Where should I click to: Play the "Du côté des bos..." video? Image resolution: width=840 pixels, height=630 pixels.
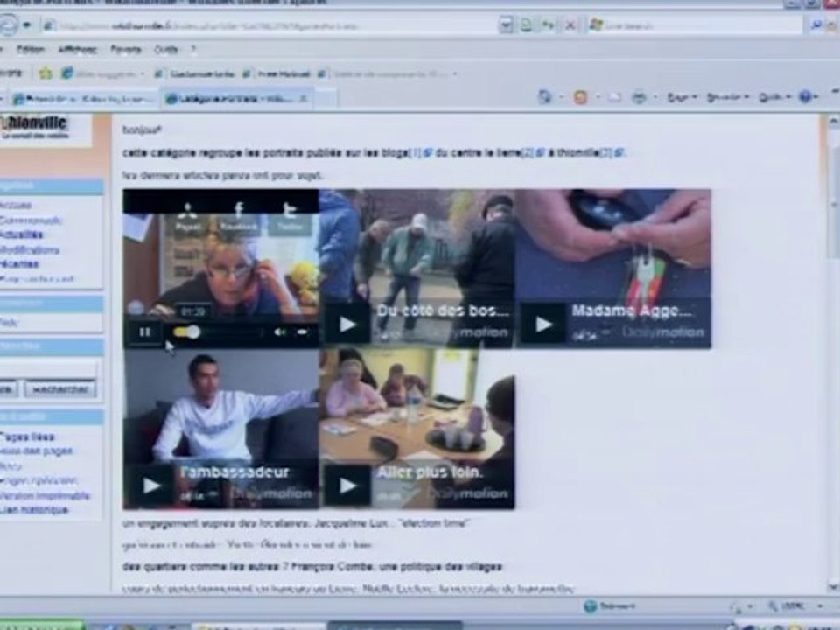pos(347,324)
